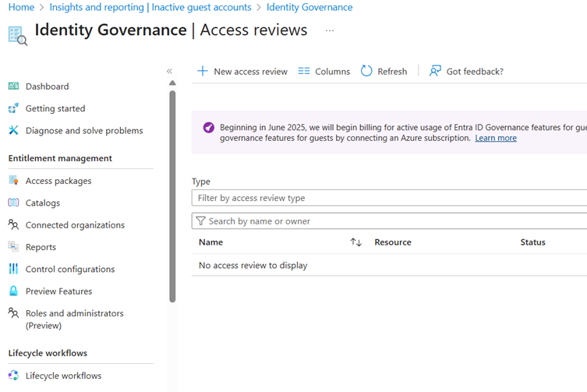Click the Refresh toolbar button

tap(384, 71)
